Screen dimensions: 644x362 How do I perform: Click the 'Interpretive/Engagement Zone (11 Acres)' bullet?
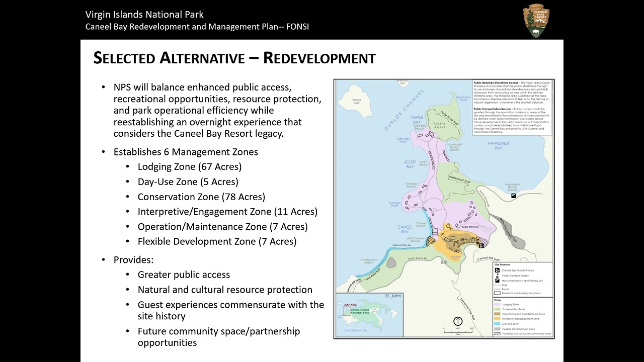[x=227, y=212]
